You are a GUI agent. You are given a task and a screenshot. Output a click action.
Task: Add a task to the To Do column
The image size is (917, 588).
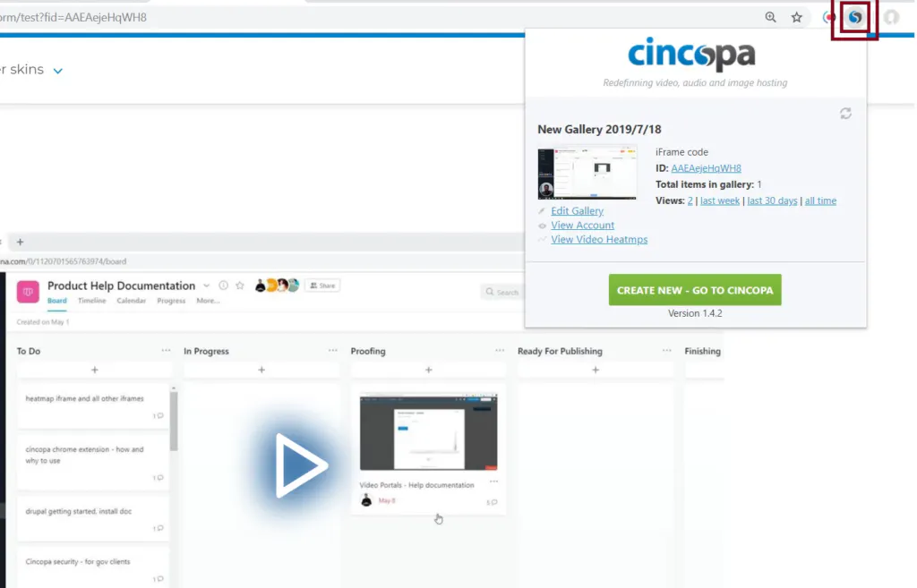(95, 370)
